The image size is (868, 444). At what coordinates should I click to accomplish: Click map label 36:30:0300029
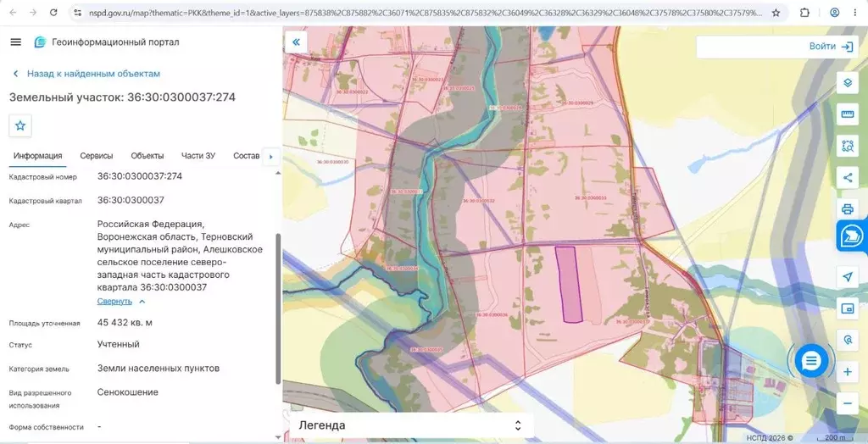(x=576, y=103)
